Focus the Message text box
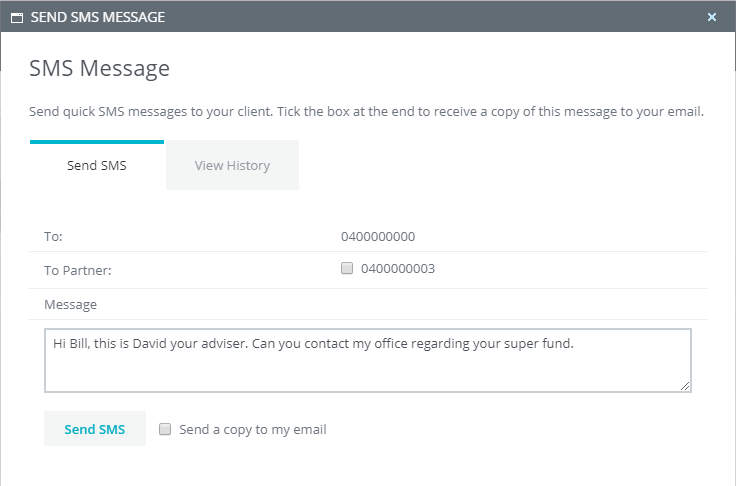Screen dimensions: 736x486 click(x=367, y=367)
